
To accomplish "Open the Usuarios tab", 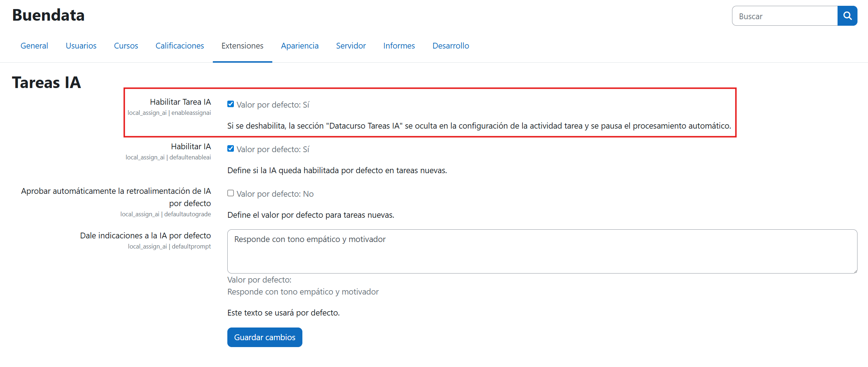I will 81,46.
